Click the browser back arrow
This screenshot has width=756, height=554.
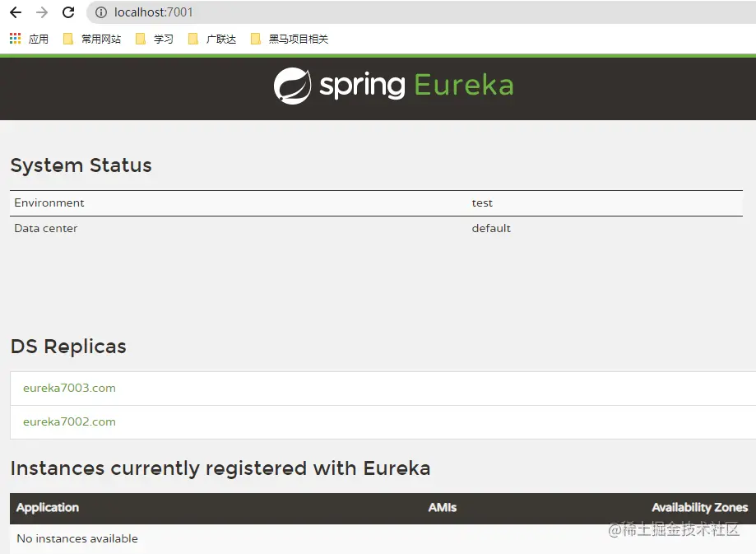(x=16, y=12)
